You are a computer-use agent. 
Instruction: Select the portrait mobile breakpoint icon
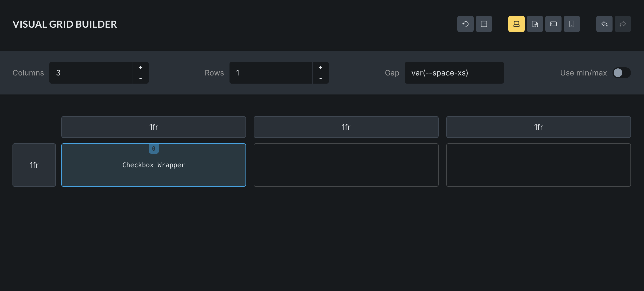point(572,24)
